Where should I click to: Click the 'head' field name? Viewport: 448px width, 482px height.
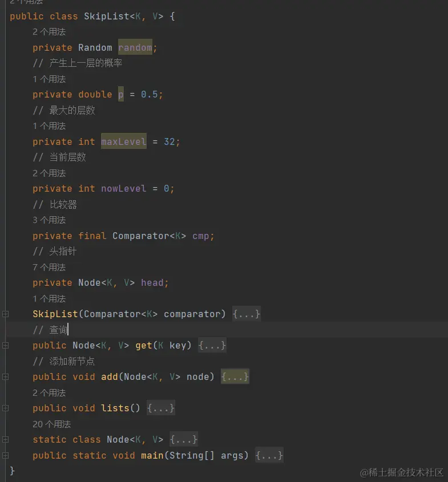[152, 282]
